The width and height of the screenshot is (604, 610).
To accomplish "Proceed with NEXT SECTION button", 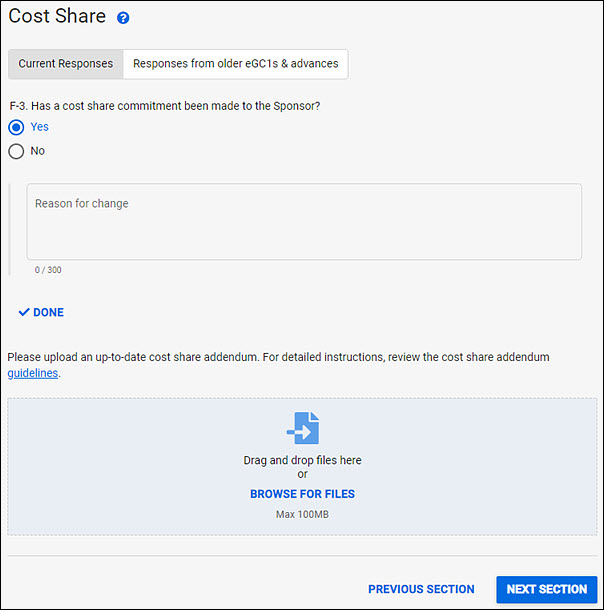I will pyautogui.click(x=546, y=589).
